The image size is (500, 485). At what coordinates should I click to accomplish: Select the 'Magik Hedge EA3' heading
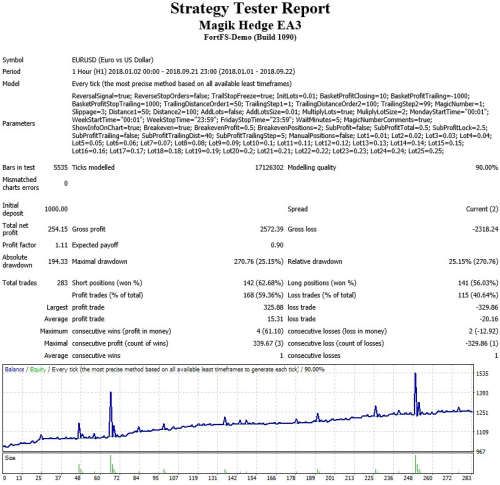click(x=250, y=25)
